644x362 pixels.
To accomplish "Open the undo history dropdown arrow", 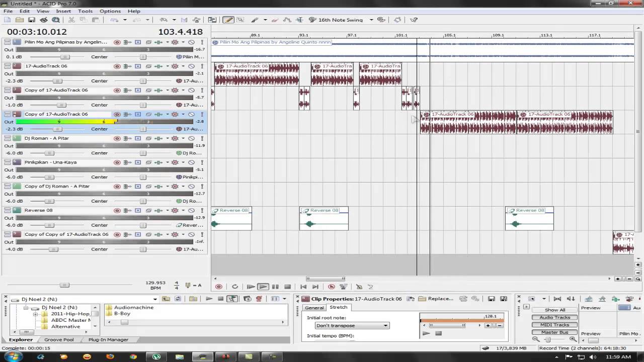I will pyautogui.click(x=125, y=20).
